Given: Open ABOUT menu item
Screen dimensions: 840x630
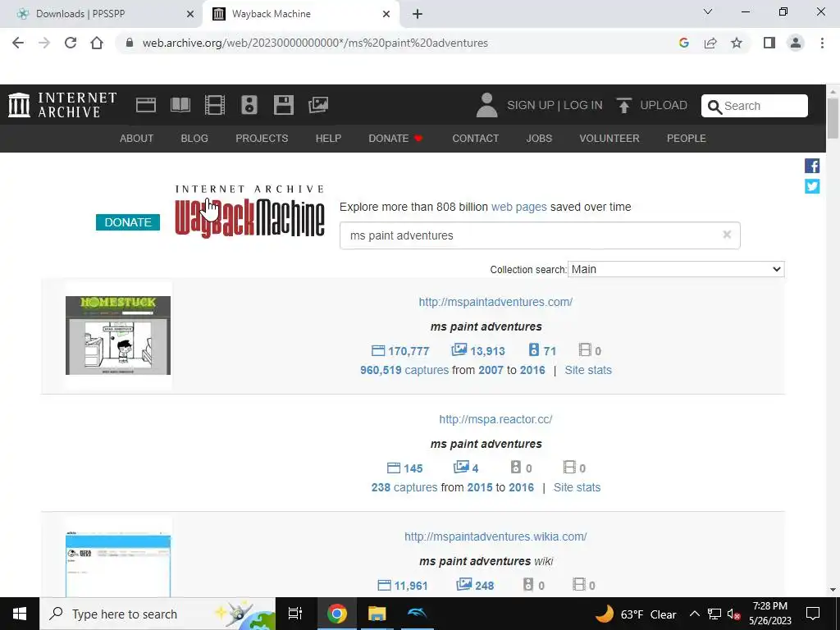Looking at the screenshot, I should point(137,138).
